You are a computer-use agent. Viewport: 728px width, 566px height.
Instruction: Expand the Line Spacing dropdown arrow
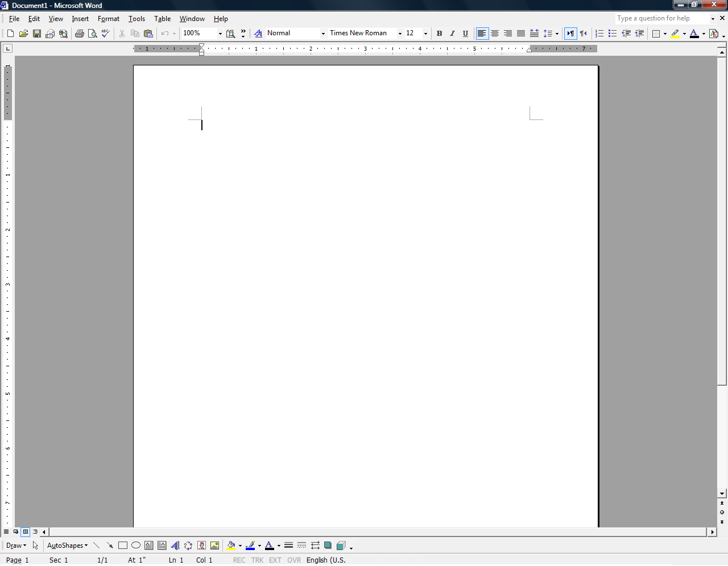point(557,34)
